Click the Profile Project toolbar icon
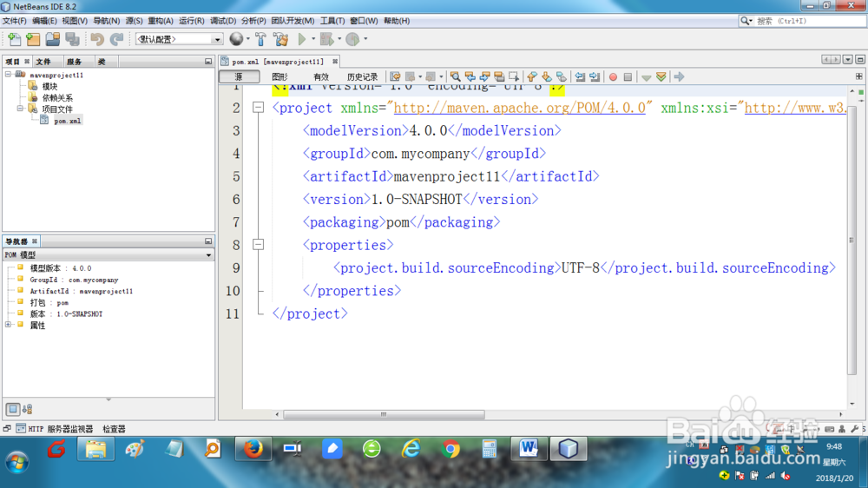 click(x=352, y=39)
